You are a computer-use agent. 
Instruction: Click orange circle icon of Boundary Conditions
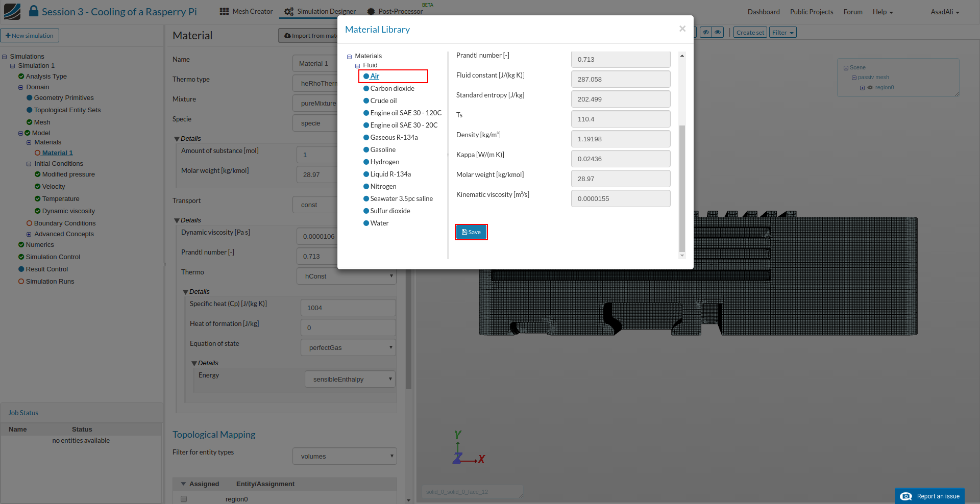click(x=30, y=223)
